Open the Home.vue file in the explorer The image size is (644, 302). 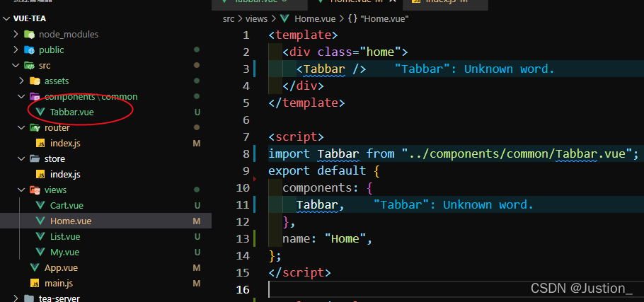[x=105, y=221]
